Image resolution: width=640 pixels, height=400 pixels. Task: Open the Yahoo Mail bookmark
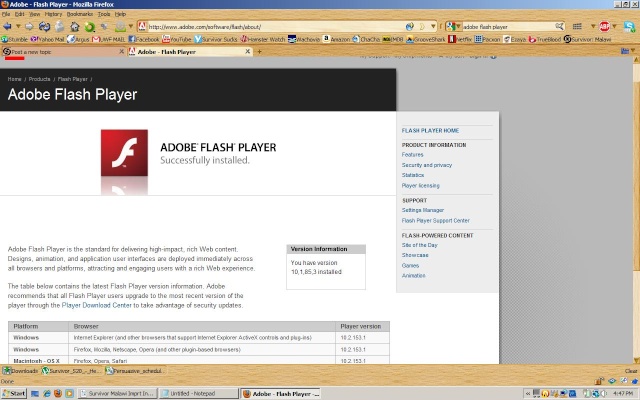(x=48, y=39)
